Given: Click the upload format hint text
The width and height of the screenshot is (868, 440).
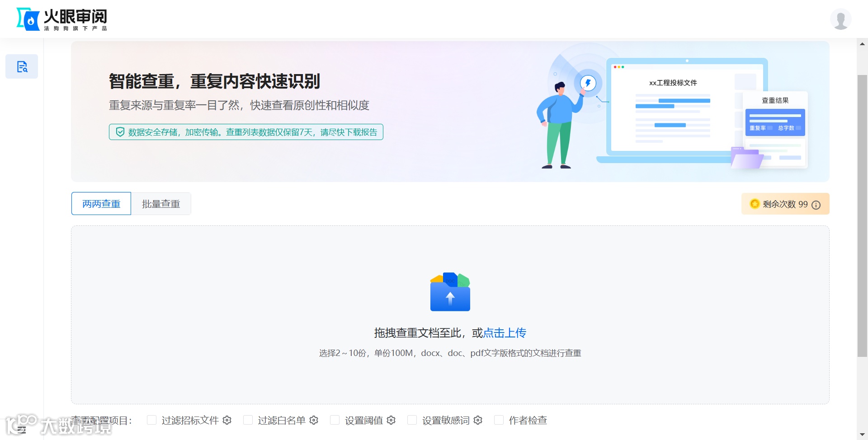Looking at the screenshot, I should (450, 353).
